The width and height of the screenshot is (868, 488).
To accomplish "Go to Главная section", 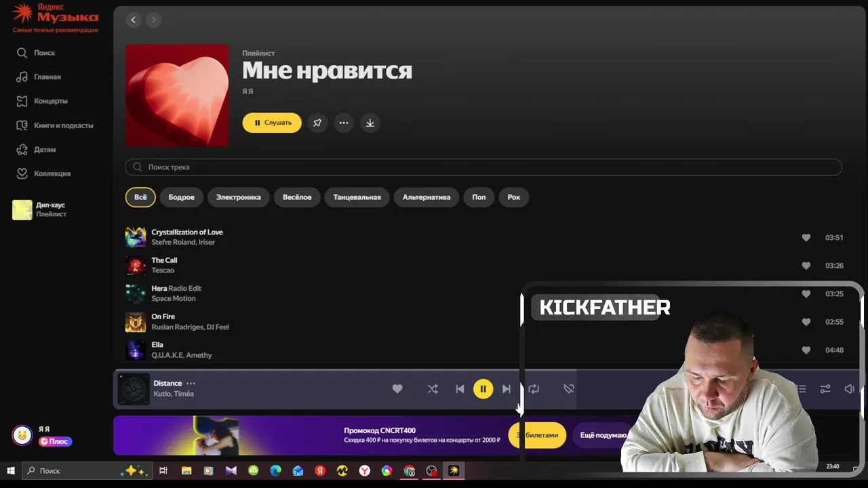I will point(39,77).
